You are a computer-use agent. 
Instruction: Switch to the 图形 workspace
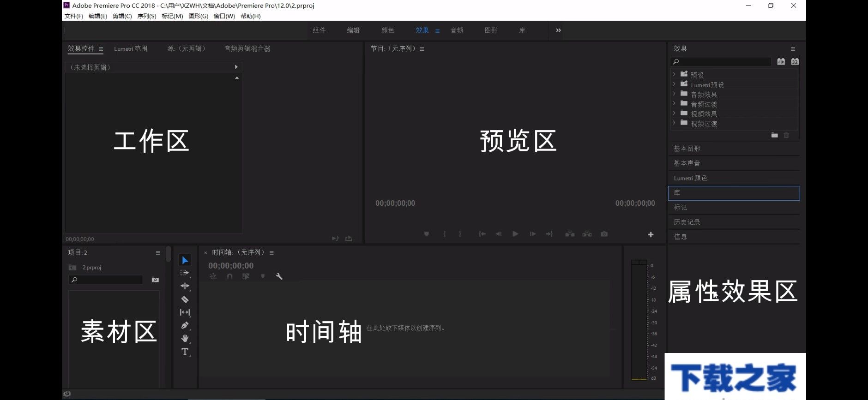pos(491,30)
